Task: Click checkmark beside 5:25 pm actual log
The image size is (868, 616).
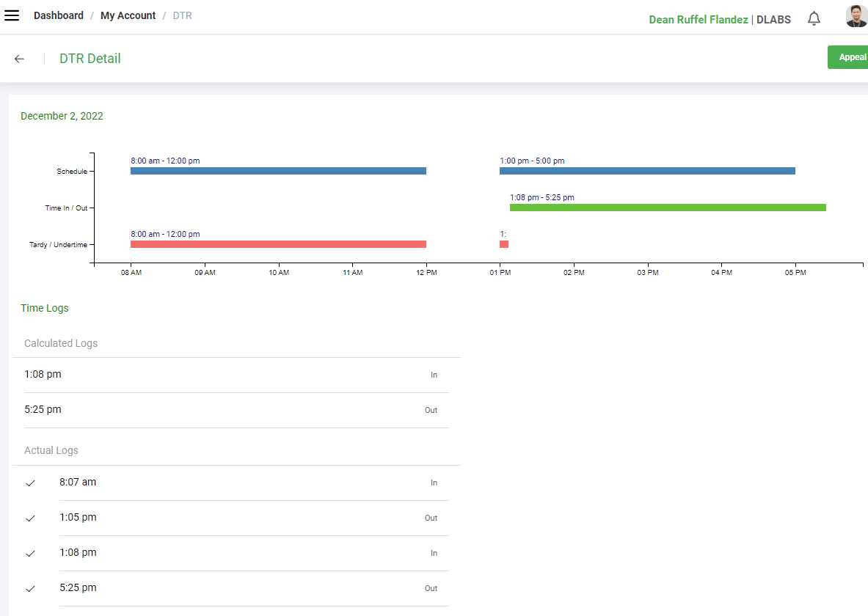Action: pos(30,589)
